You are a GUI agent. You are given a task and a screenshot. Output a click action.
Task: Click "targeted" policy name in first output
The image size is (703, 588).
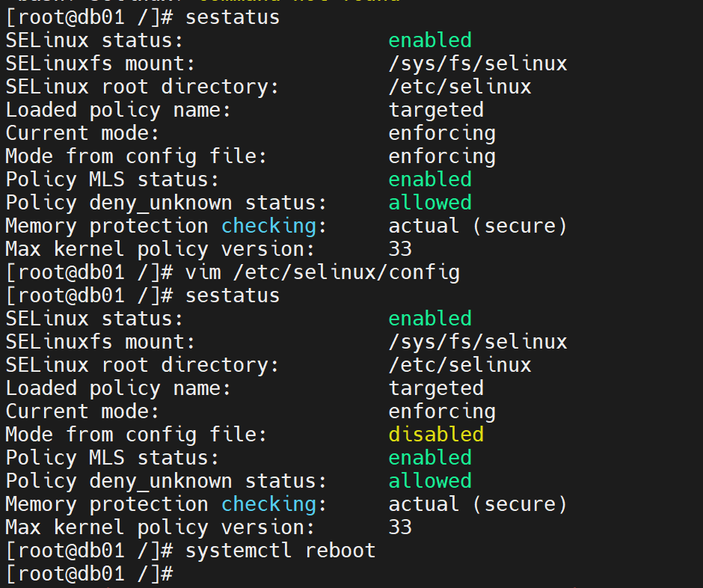pyautogui.click(x=436, y=110)
